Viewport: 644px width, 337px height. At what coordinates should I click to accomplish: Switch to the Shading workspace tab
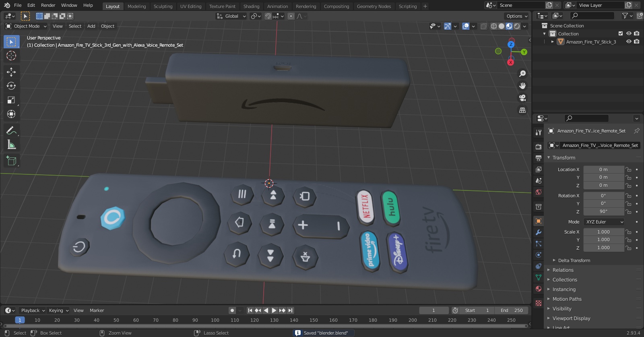coord(251,6)
